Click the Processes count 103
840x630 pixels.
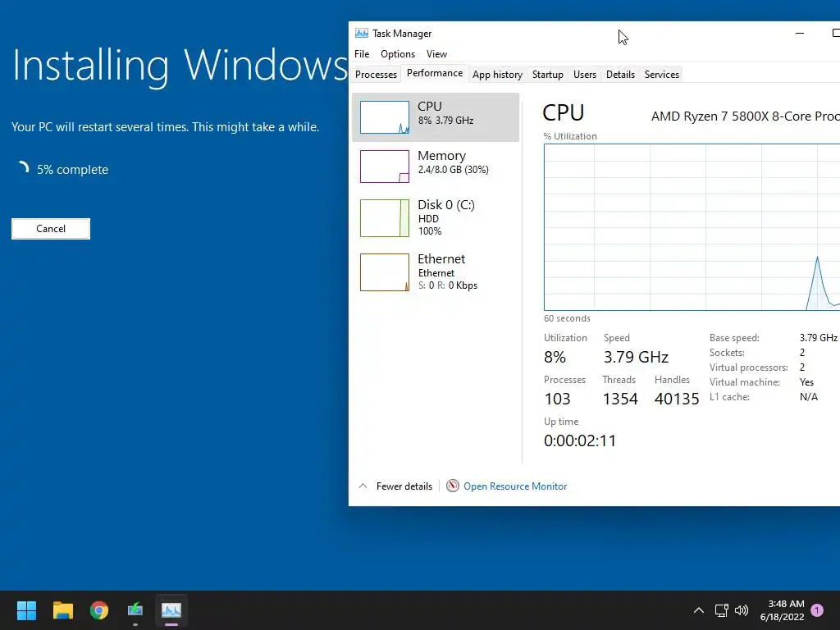(x=557, y=399)
